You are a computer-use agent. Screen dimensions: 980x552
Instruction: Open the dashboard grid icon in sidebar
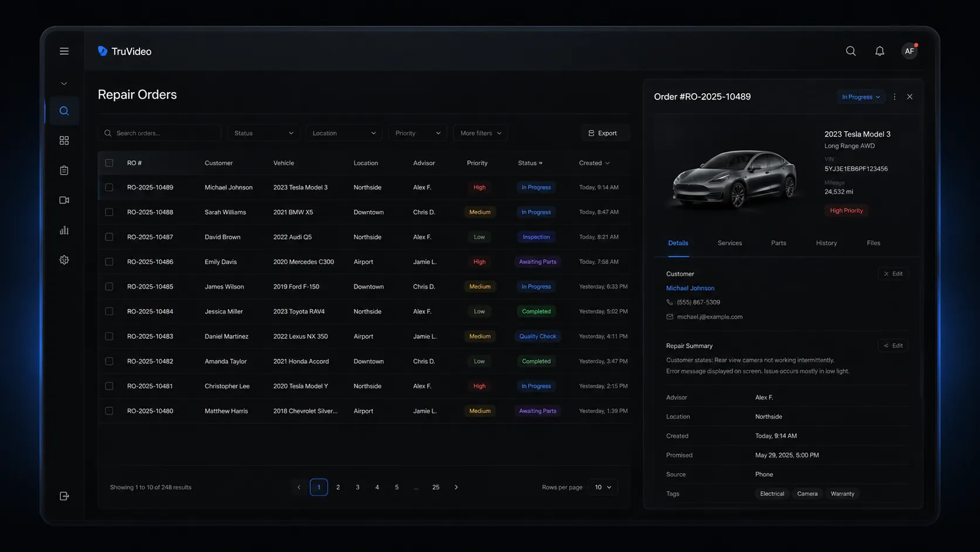64,141
